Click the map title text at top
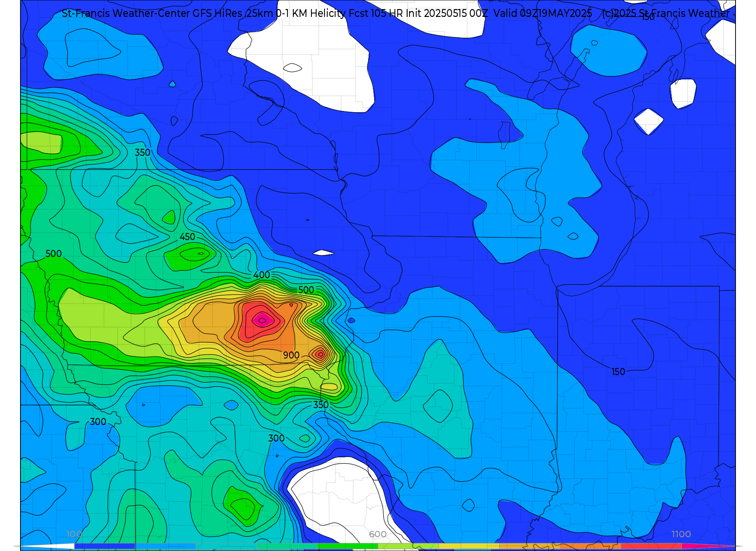 (395, 13)
